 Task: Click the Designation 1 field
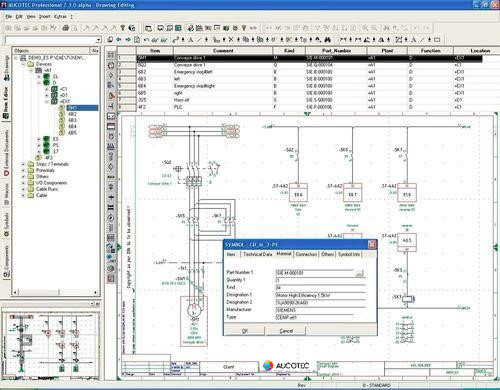pyautogui.click(x=320, y=295)
